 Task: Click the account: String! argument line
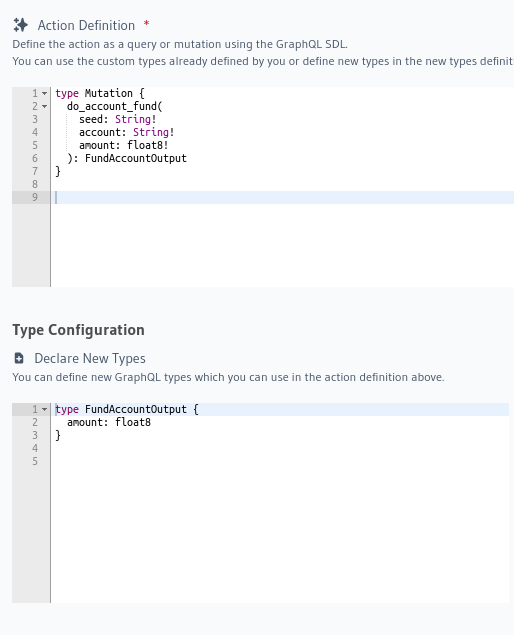(x=126, y=132)
